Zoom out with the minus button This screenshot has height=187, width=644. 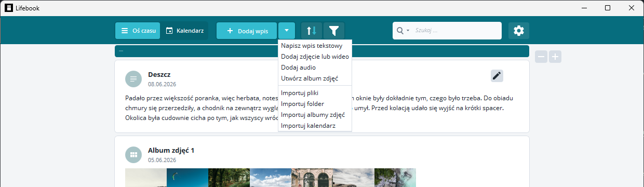click(x=541, y=57)
